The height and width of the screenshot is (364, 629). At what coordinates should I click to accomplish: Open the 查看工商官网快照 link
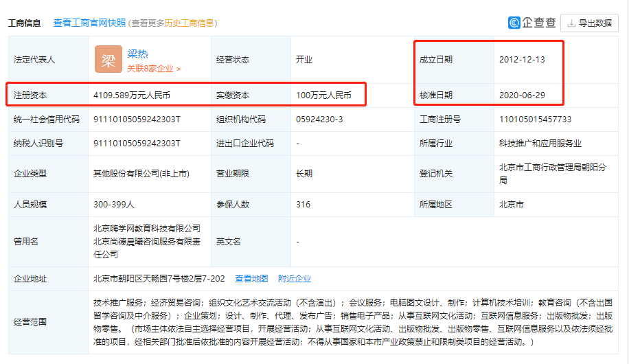pos(89,23)
